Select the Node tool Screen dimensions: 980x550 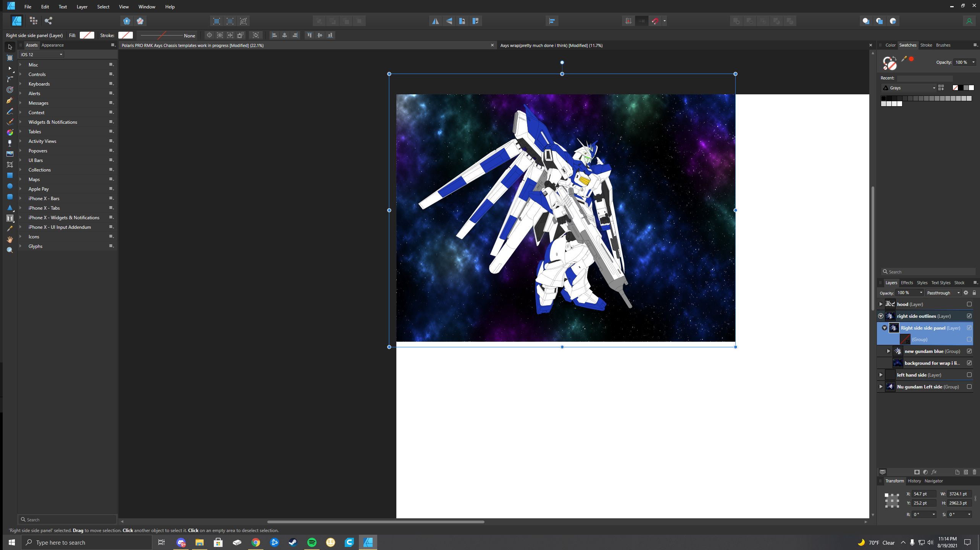(x=10, y=68)
